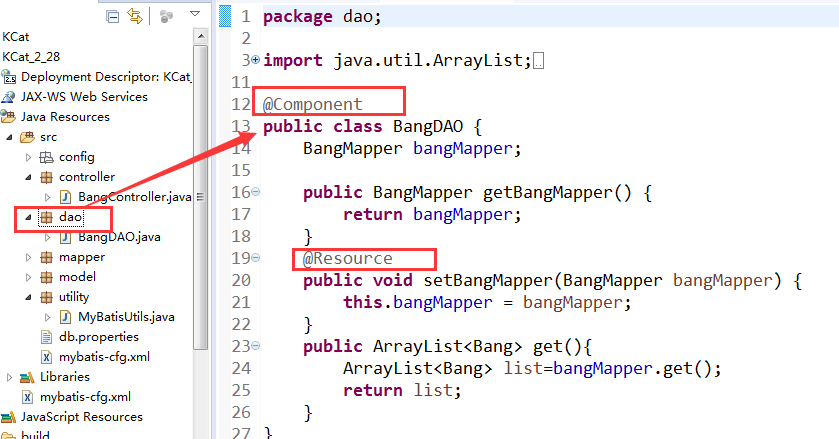Screen dimensions: 839x439
Task: Click the config package icon
Action: pos(47,157)
